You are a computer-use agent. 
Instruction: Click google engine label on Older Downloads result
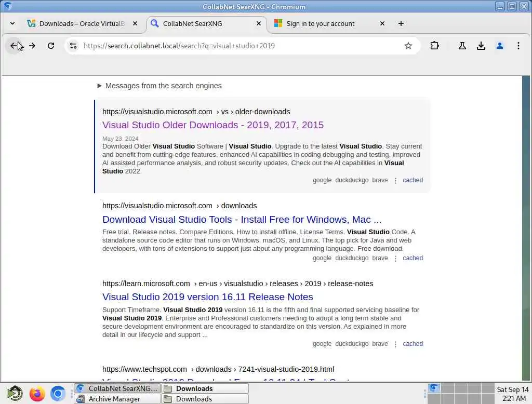click(322, 180)
